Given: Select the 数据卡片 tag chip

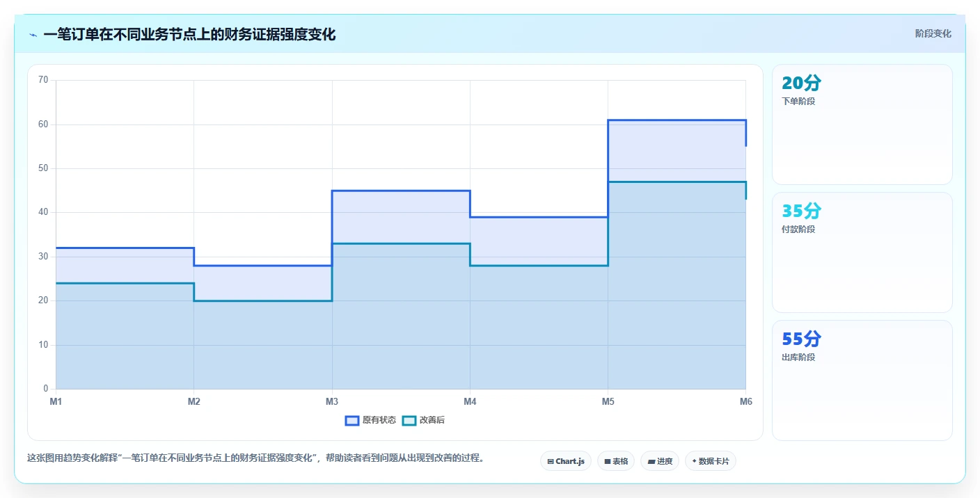Looking at the screenshot, I should tap(711, 461).
